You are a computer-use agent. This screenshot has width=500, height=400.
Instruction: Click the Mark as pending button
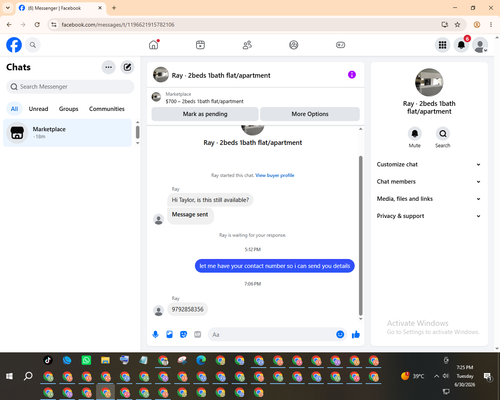pos(205,114)
